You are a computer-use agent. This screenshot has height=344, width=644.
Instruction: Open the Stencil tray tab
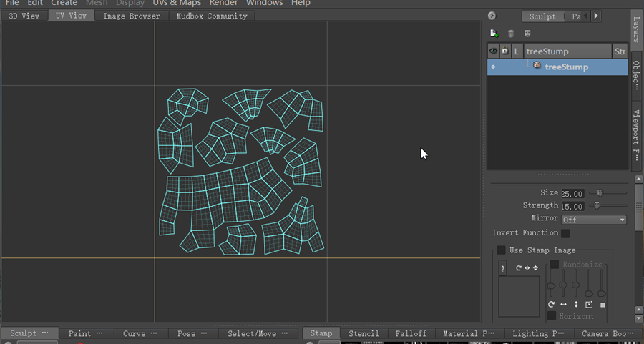tap(364, 333)
